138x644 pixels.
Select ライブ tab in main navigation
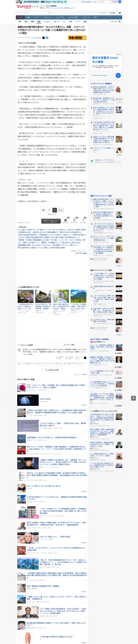pos(37,17)
